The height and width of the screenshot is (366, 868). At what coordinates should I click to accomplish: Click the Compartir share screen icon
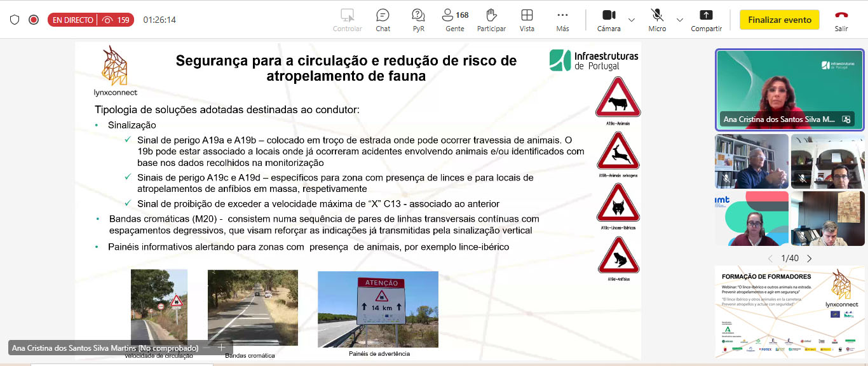pos(706,20)
